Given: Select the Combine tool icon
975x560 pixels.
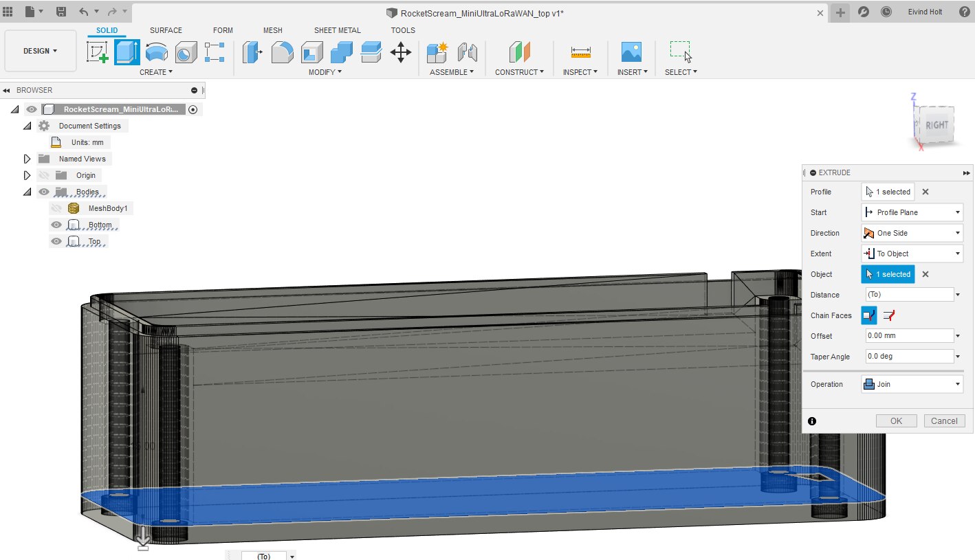Looking at the screenshot, I should [342, 53].
